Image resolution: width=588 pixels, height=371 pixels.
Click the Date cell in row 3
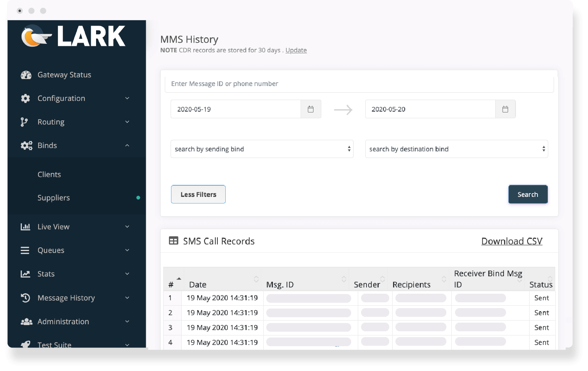click(x=222, y=328)
